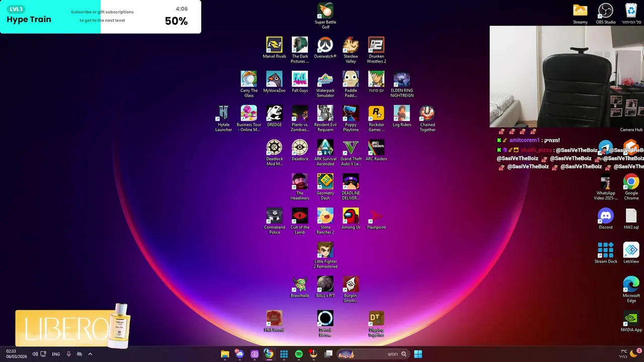Launch Among Us from the desktop
Image resolution: width=644 pixels, height=362 pixels.
click(351, 219)
